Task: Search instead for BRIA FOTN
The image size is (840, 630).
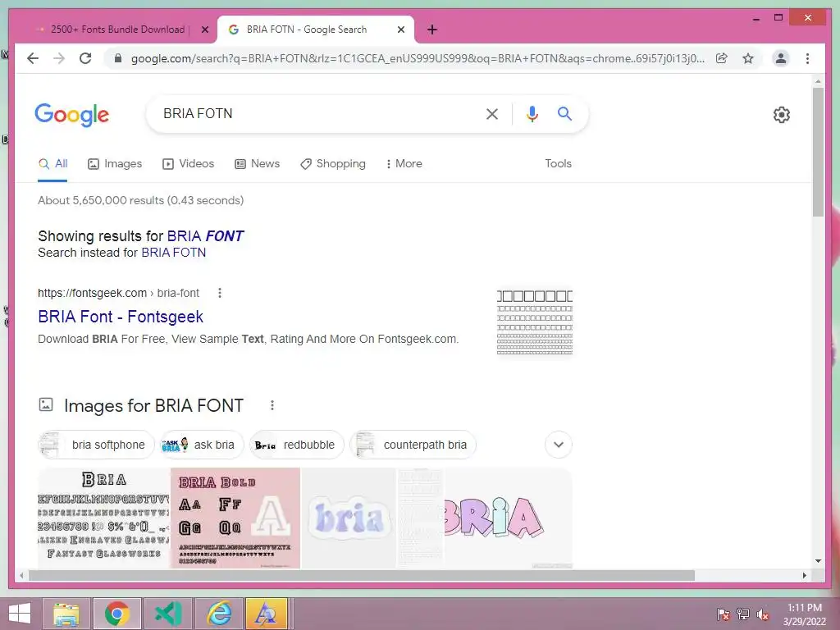Action: click(x=174, y=253)
